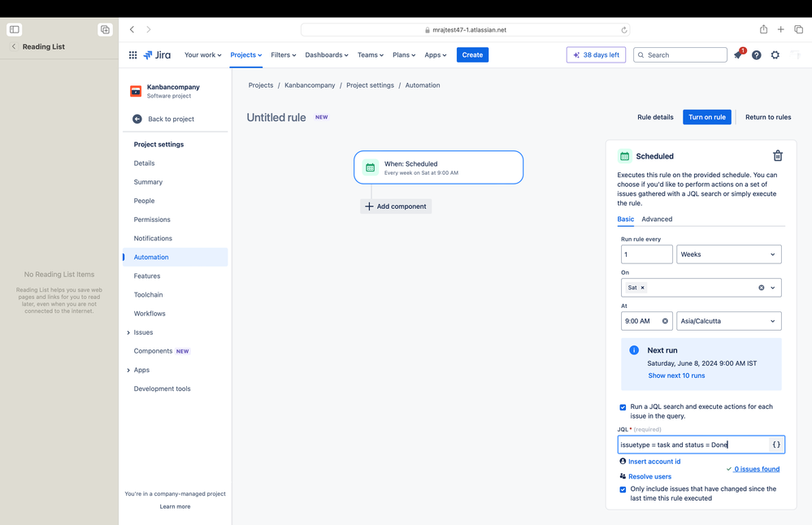Clear the 9:00 AM time value
The height and width of the screenshot is (525, 812).
coord(665,321)
